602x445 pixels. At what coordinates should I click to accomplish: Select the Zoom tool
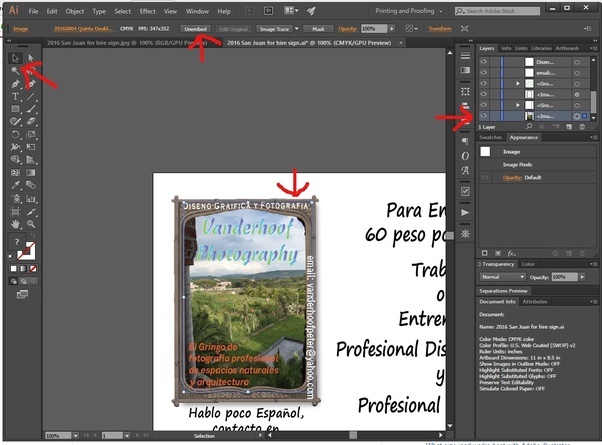[x=31, y=224]
